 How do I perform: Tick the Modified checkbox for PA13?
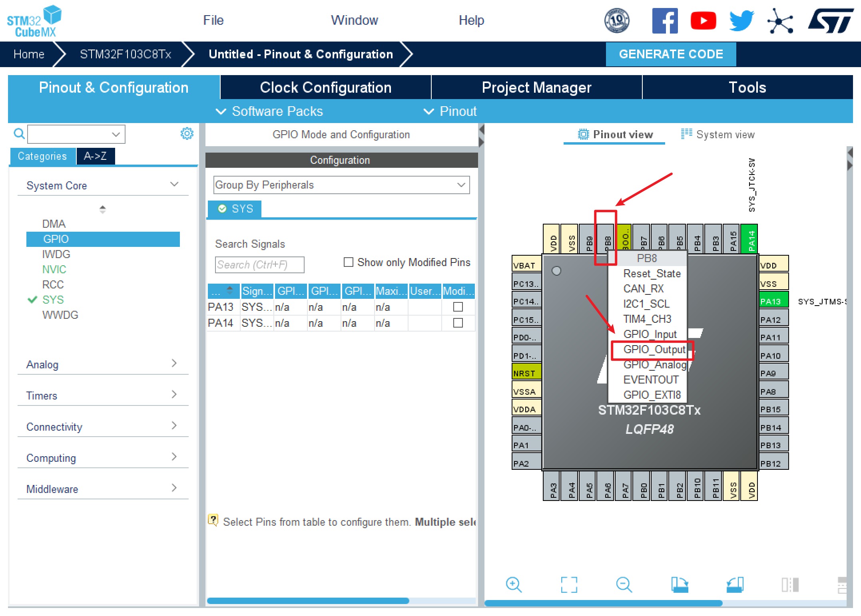coord(458,307)
